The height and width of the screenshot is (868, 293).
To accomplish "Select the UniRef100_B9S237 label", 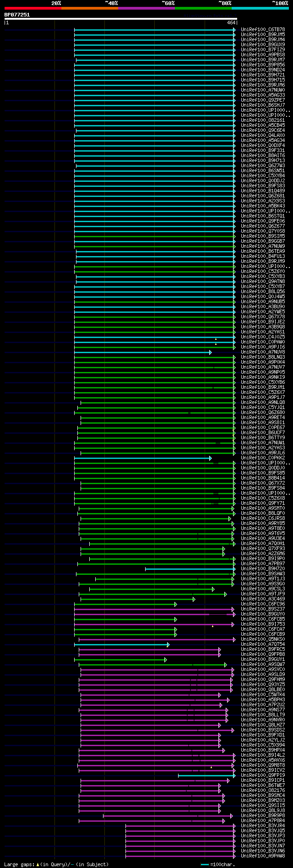I will [263, 609].
